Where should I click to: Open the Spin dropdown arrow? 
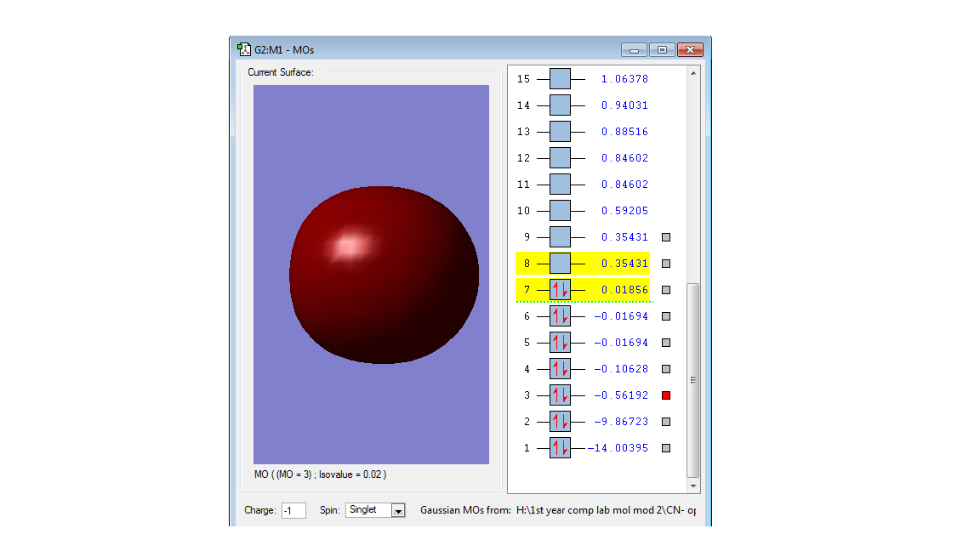[398, 510]
